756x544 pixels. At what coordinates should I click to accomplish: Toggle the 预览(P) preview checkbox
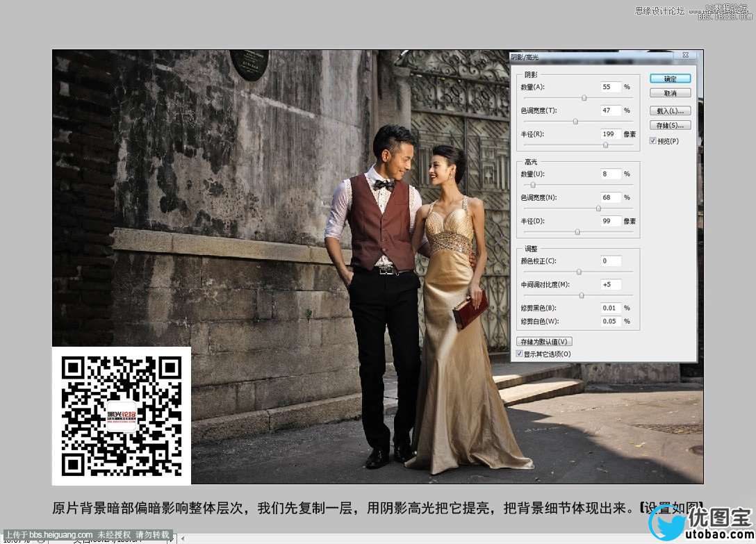[653, 141]
